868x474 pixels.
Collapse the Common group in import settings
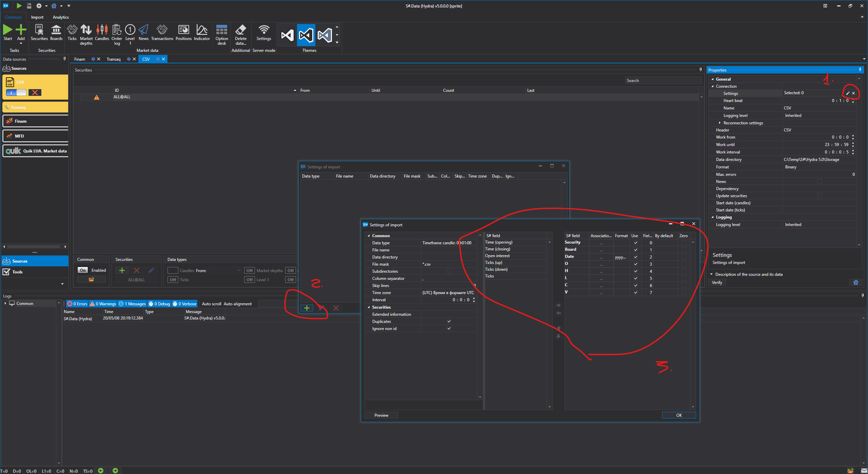369,236
